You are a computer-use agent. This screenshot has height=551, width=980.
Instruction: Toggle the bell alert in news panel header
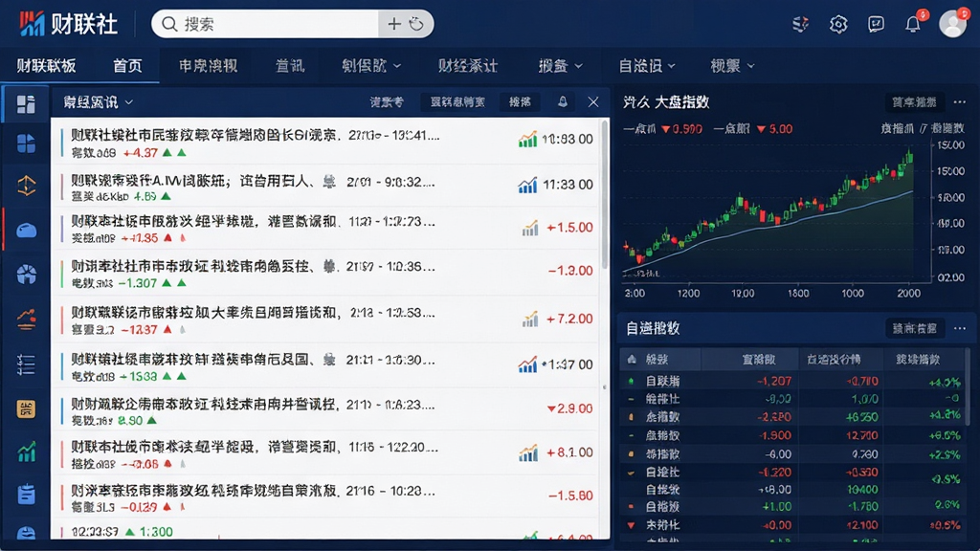tap(563, 101)
